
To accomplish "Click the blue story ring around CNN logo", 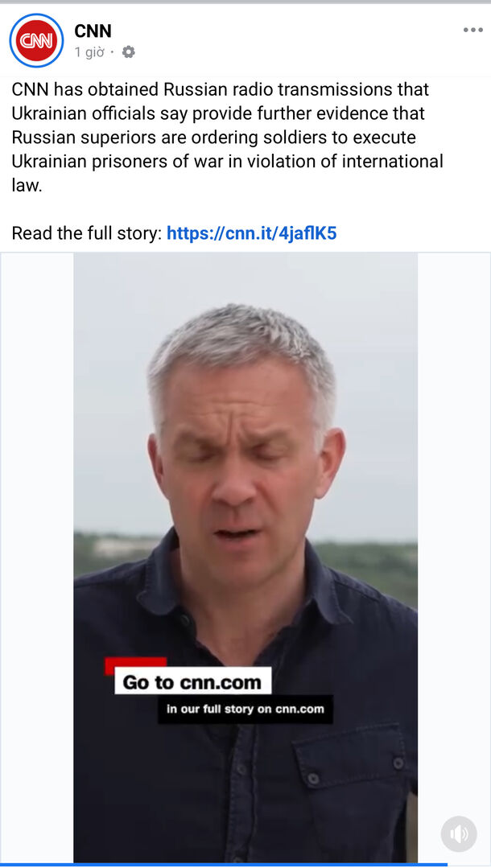I will click(36, 40).
